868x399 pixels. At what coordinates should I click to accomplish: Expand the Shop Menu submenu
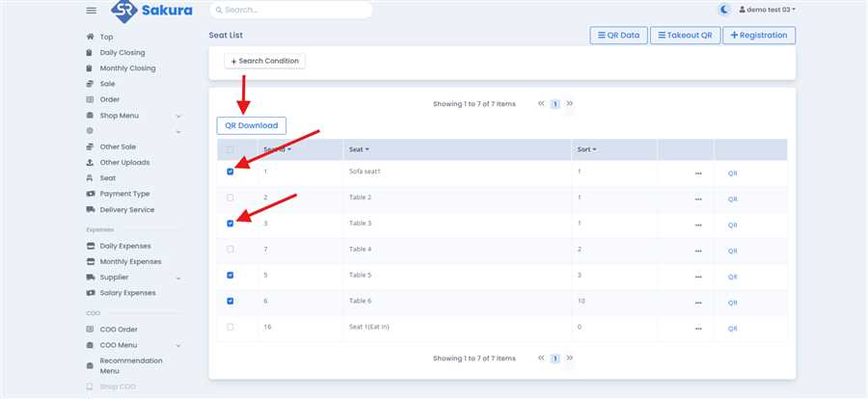click(x=178, y=116)
